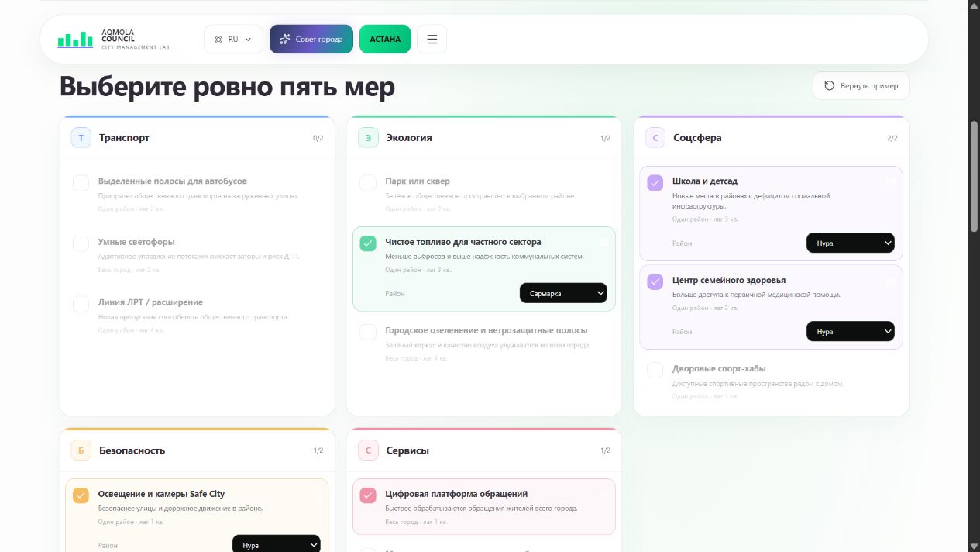Click the Экология category badge Э

point(368,137)
